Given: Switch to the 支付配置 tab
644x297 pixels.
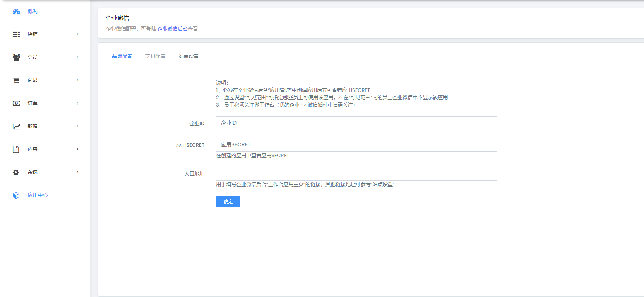Looking at the screenshot, I should coord(155,56).
